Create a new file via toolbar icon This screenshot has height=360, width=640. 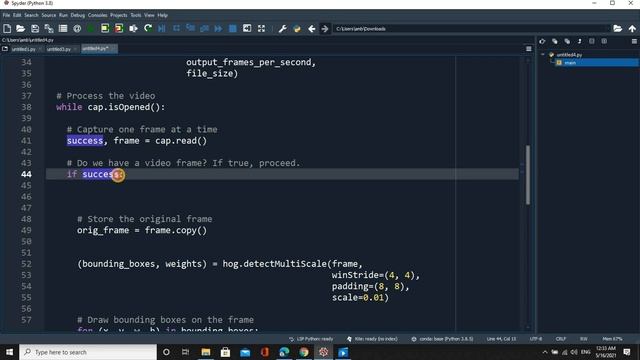[x=7, y=29]
